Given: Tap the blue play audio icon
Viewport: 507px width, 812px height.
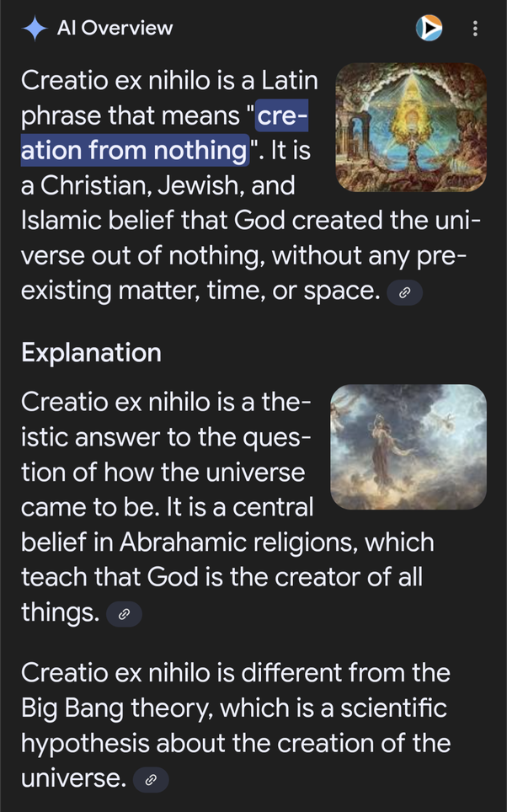Looking at the screenshot, I should (x=430, y=29).
